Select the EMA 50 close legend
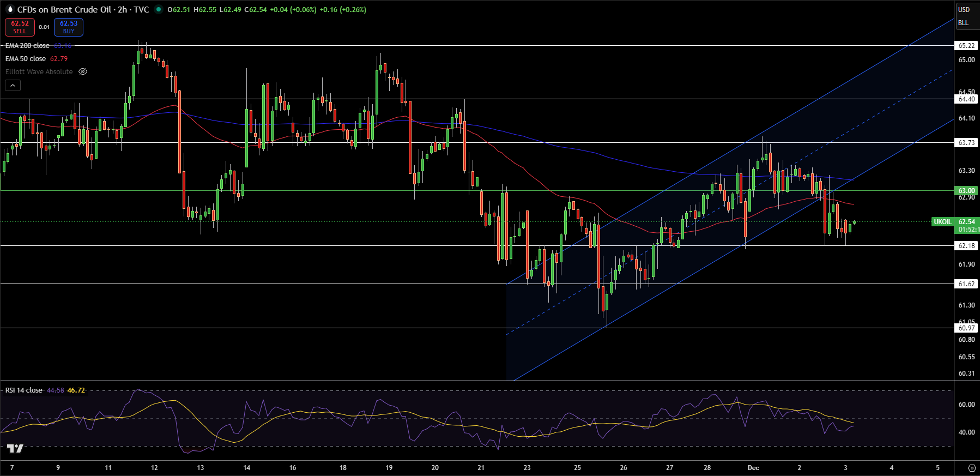980x476 pixels. point(26,59)
